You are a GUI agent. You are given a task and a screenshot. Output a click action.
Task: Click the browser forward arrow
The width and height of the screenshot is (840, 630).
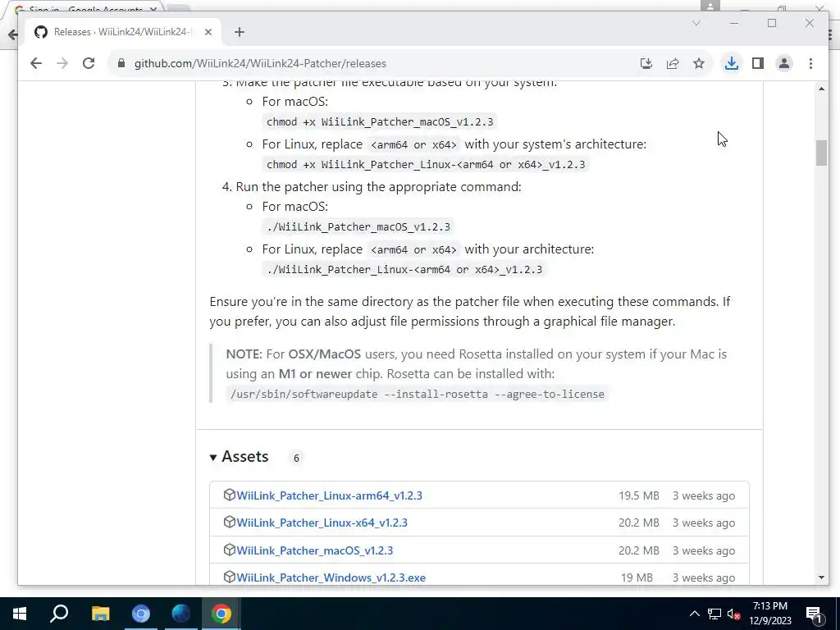coord(62,63)
